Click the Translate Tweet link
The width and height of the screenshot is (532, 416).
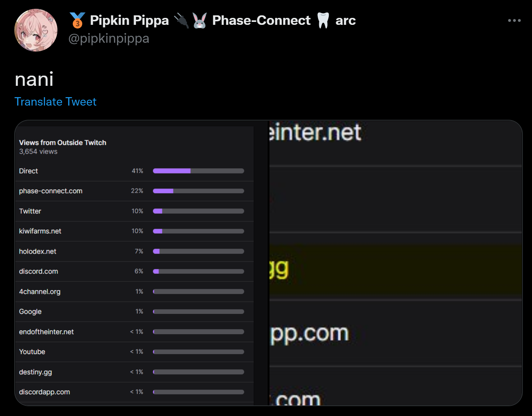coord(56,102)
